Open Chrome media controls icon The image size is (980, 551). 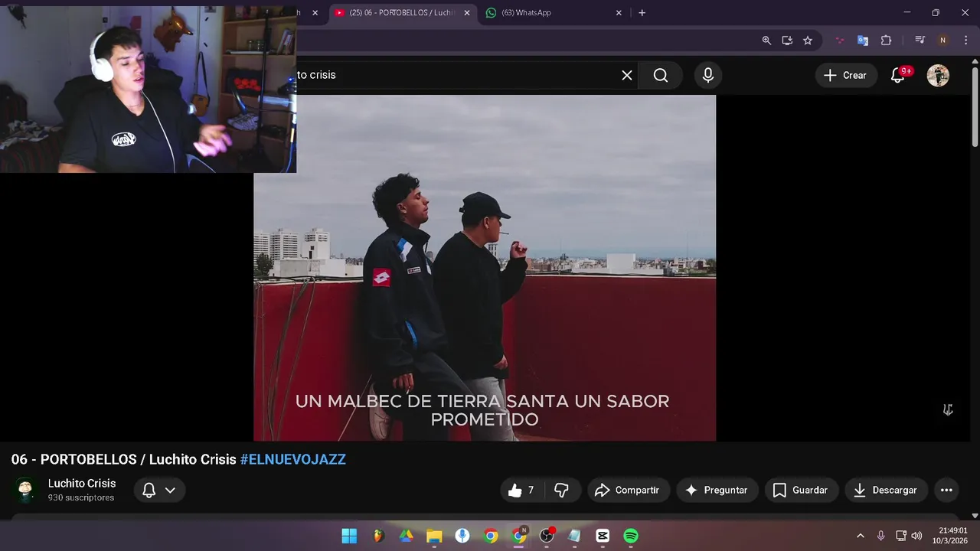point(920,41)
